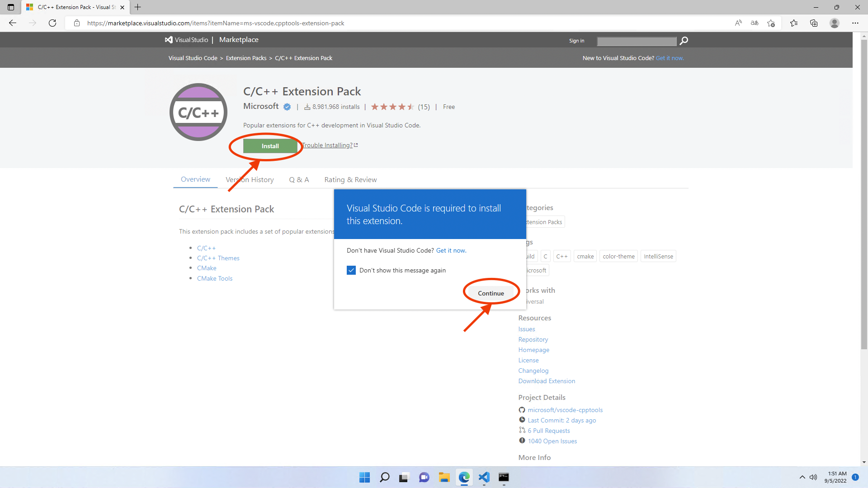Screen dimensions: 868x488
Task: Click the browser profile/account icon
Action: (x=834, y=23)
